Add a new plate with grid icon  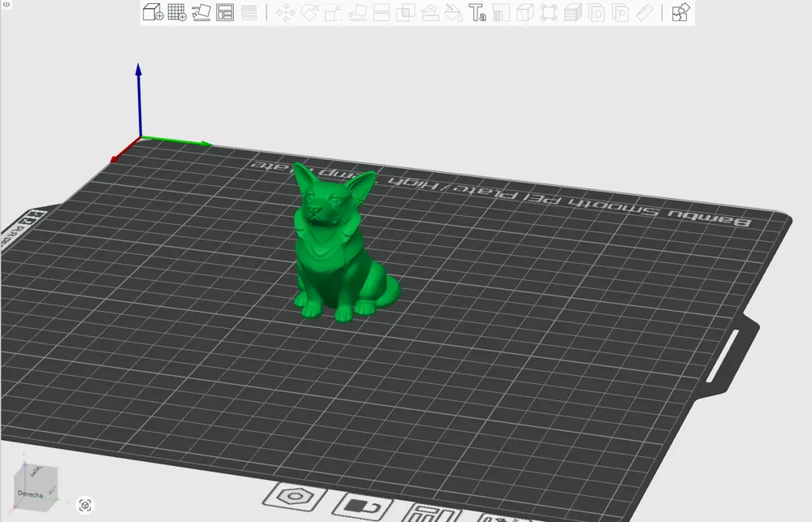click(x=177, y=12)
